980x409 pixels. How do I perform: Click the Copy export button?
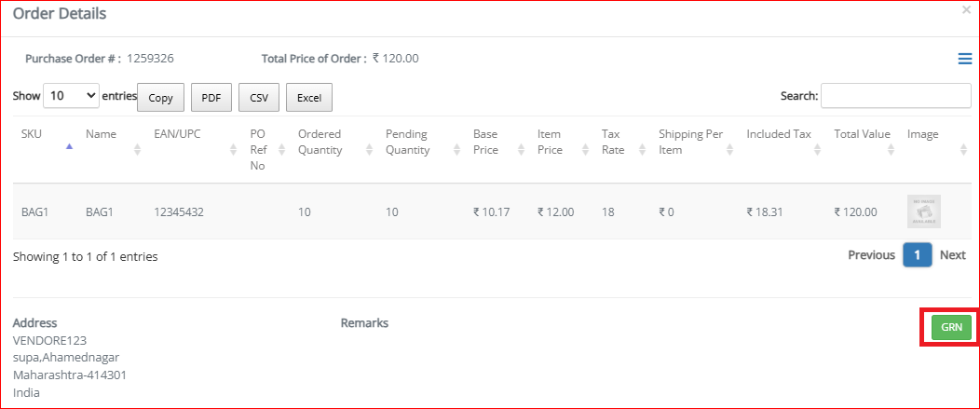tap(160, 98)
